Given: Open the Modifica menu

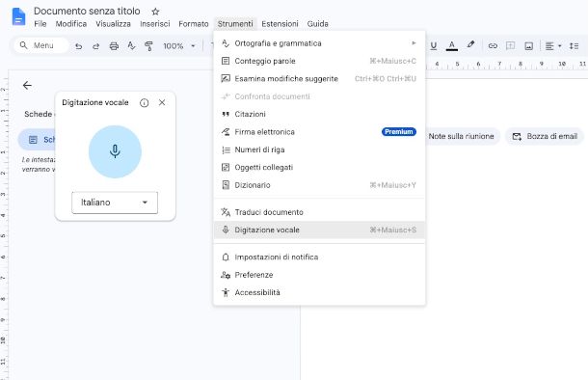Looking at the screenshot, I should pos(71,24).
